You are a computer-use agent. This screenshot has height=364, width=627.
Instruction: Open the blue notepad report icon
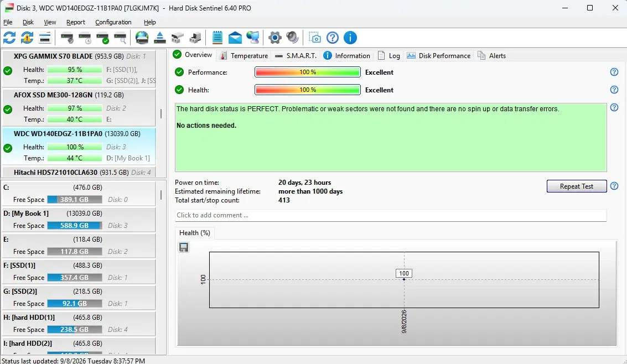(x=217, y=38)
